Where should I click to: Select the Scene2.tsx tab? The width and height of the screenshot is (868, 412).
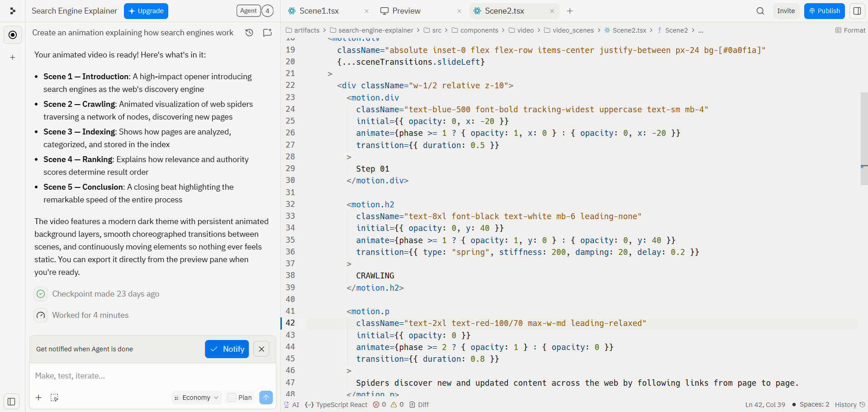504,11
